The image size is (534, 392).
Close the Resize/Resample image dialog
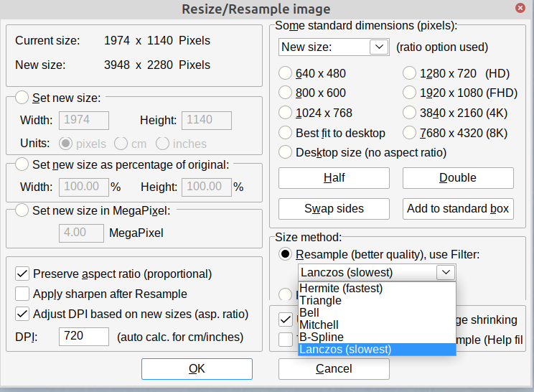(519, 9)
